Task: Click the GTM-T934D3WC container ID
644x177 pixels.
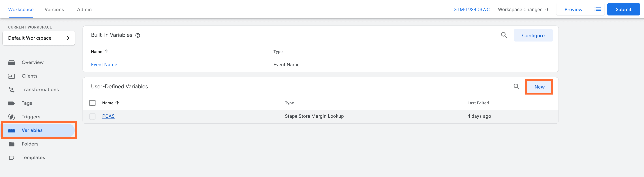Action: 471,9
